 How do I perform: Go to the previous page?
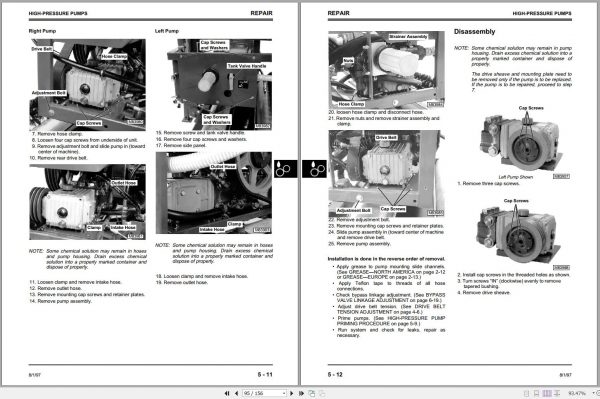click(x=236, y=393)
